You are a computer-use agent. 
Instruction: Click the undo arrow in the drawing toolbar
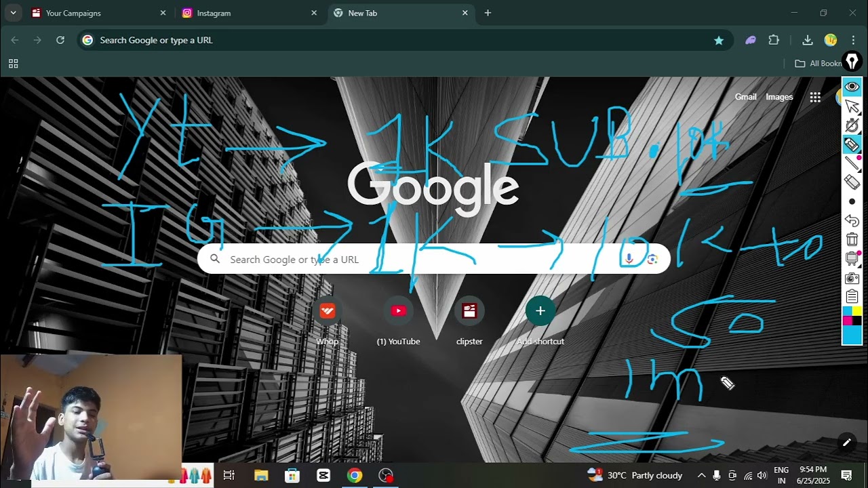coord(852,220)
